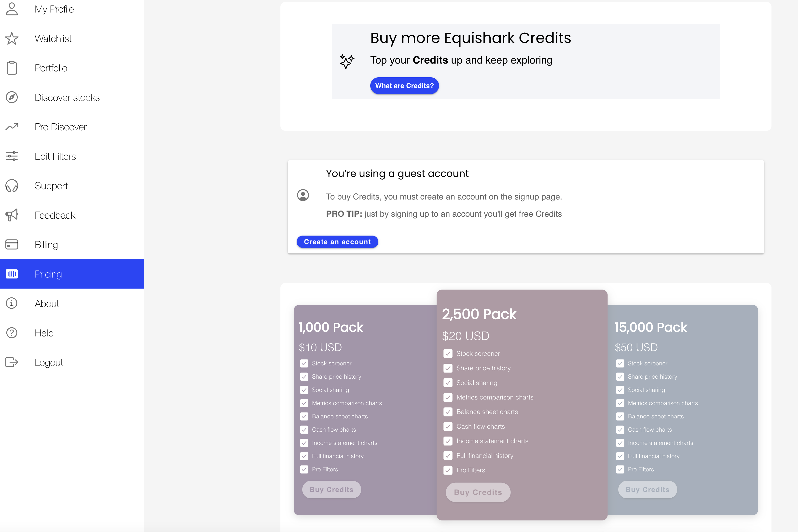Viewport: 798px width, 532px height.
Task: Select the Pro Discover trend arrow icon
Action: click(x=12, y=127)
